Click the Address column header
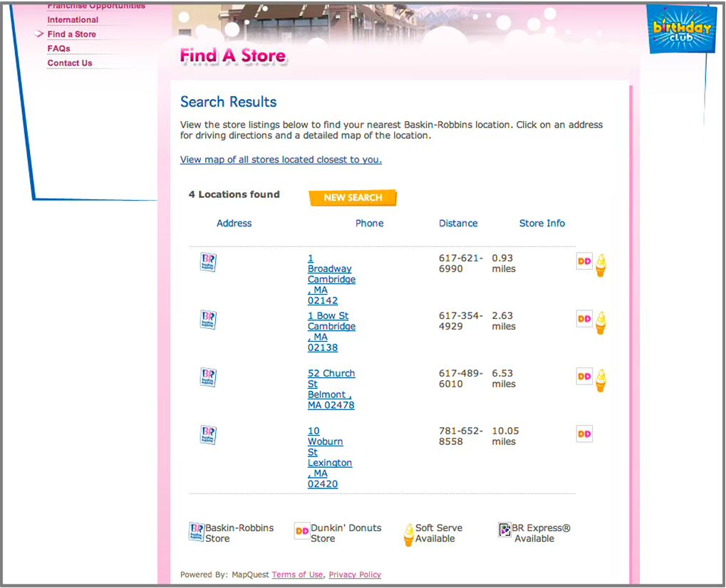 point(234,224)
